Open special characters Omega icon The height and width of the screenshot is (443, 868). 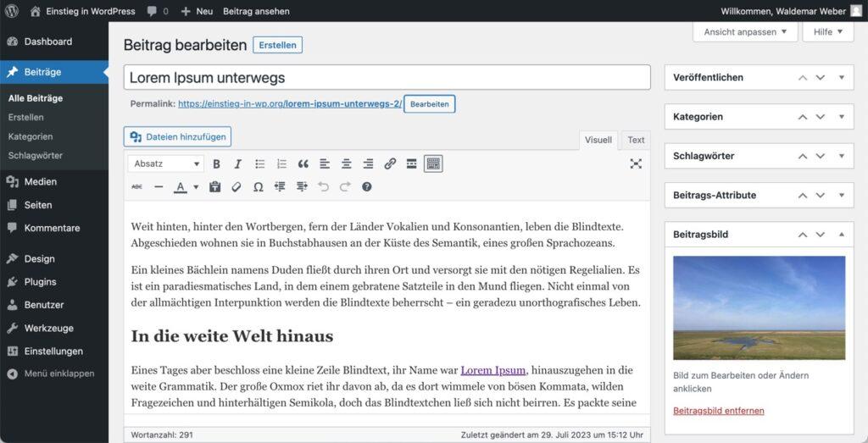[258, 187]
